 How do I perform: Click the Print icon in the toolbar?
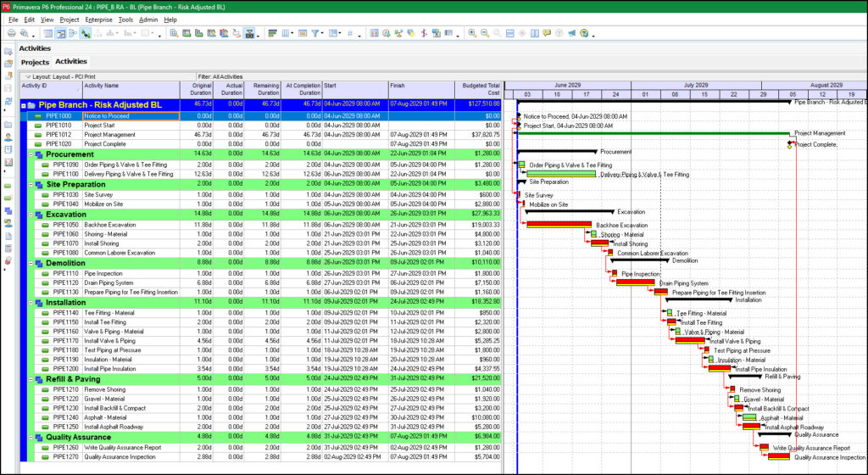11,33
